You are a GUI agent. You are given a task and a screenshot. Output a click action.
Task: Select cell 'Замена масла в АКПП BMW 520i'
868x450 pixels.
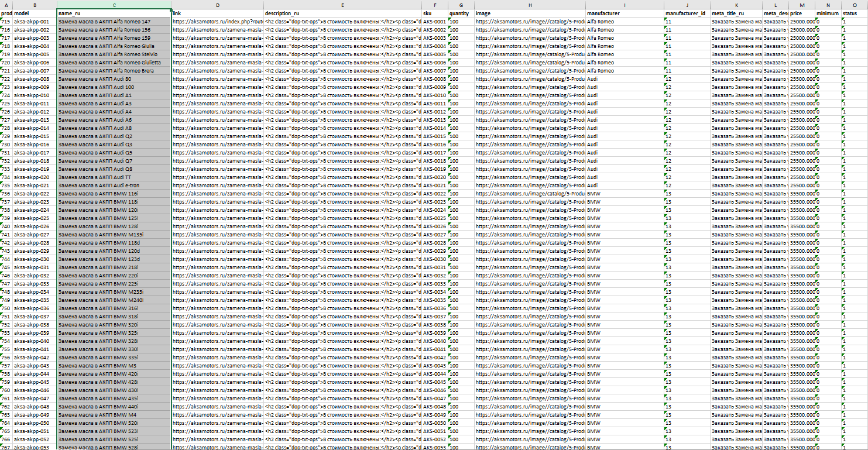(114, 422)
